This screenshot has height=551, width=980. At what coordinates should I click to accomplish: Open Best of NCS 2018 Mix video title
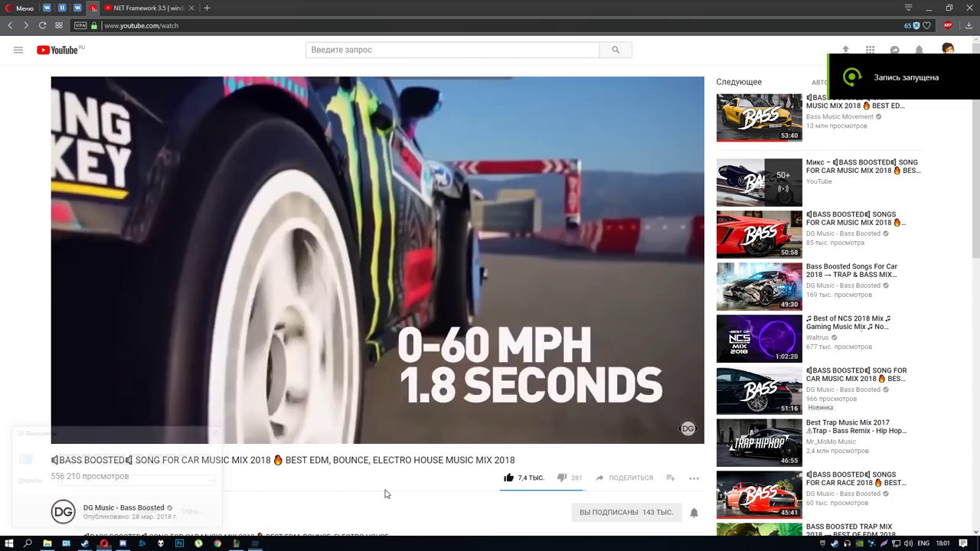click(x=848, y=323)
